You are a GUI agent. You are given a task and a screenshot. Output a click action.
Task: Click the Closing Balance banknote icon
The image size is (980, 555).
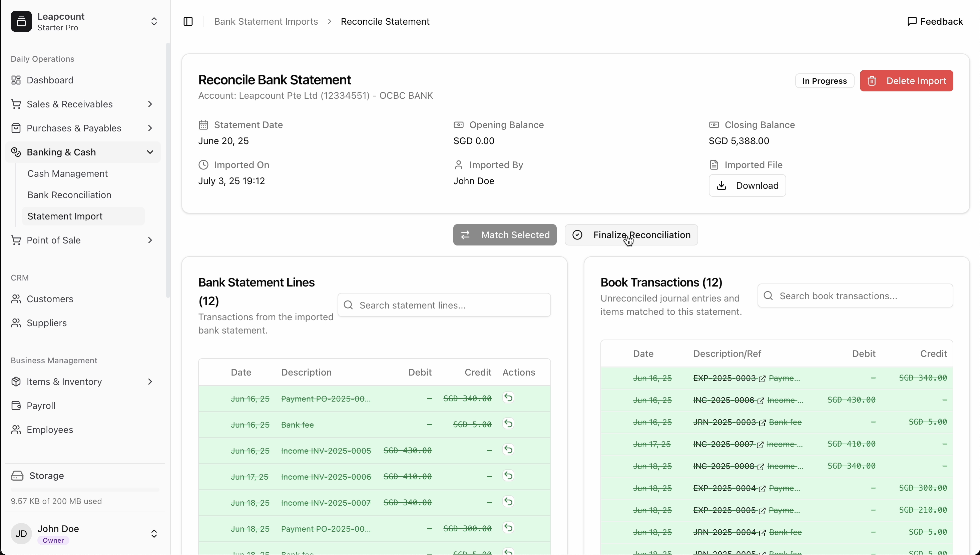(x=714, y=125)
